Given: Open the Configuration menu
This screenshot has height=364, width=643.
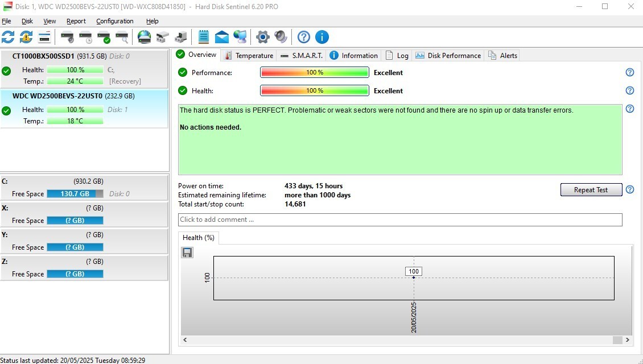Looking at the screenshot, I should [x=115, y=21].
